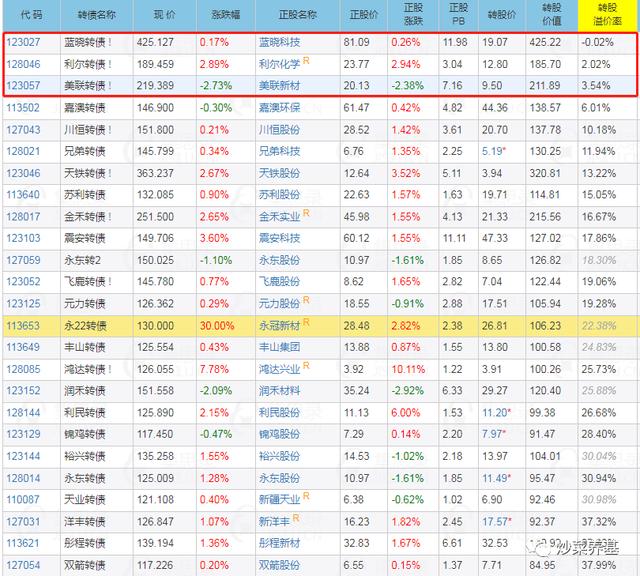
Task: Click conversion price 5.19 in 兄弟转债 row
Action: [492, 151]
